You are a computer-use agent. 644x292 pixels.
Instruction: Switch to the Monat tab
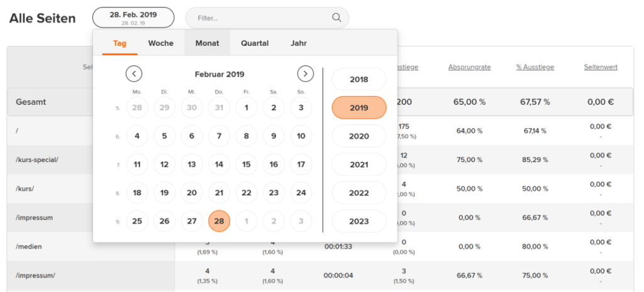(x=207, y=43)
